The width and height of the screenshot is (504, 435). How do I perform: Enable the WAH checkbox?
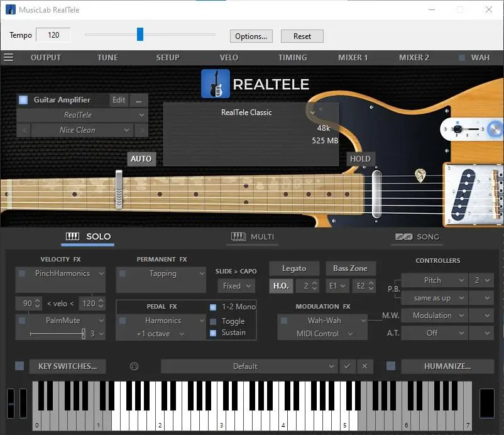[462, 58]
